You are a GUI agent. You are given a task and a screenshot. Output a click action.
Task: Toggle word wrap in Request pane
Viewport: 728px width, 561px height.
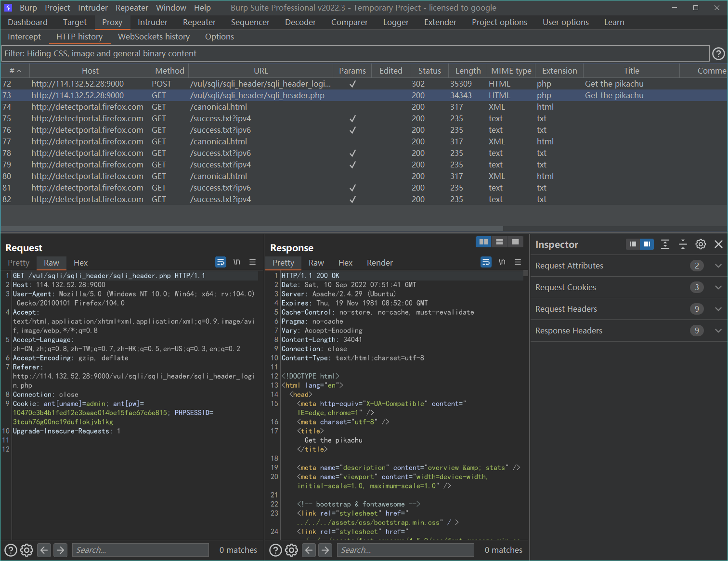point(221,262)
